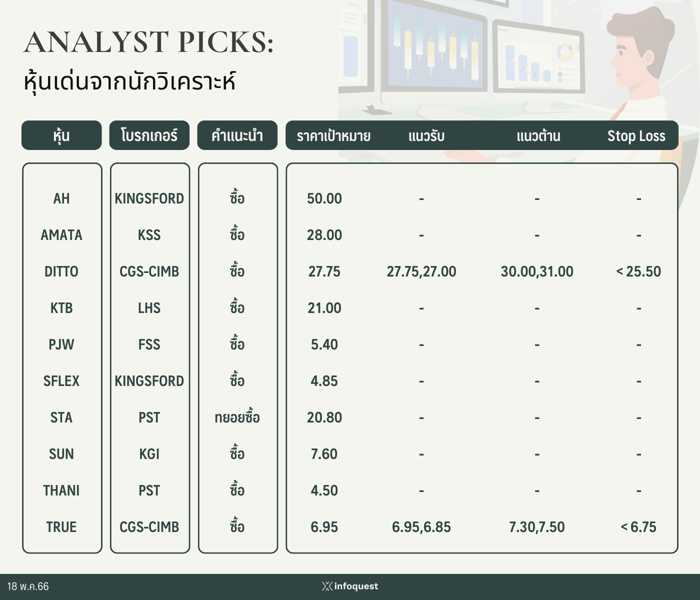Click the ทยอยซื้อ recommendation for STA
Image resolution: width=700 pixels, height=600 pixels.
(x=237, y=417)
